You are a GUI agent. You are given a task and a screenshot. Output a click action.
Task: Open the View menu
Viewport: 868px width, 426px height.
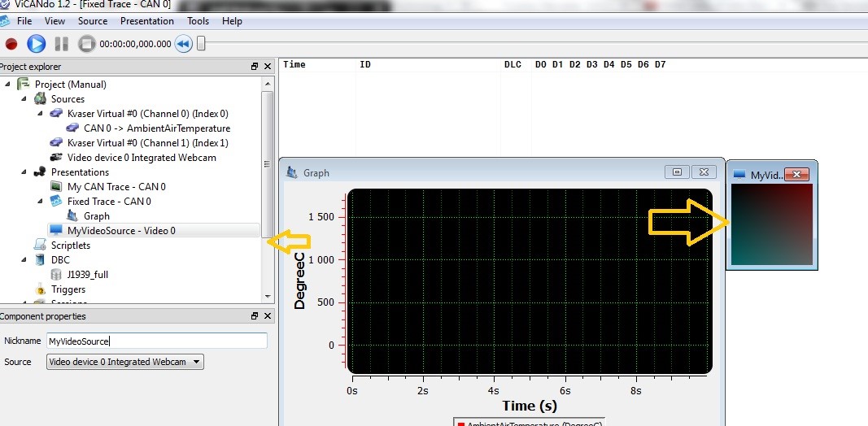(x=55, y=21)
